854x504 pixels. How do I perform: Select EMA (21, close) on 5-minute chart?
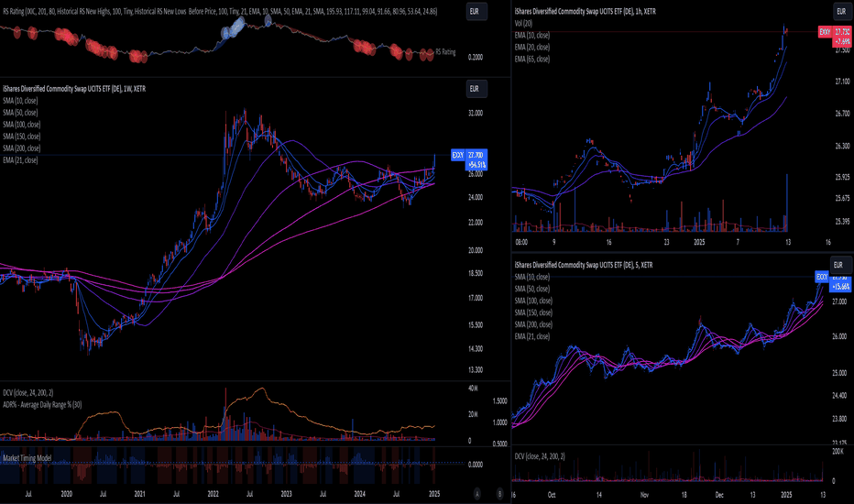click(x=532, y=336)
